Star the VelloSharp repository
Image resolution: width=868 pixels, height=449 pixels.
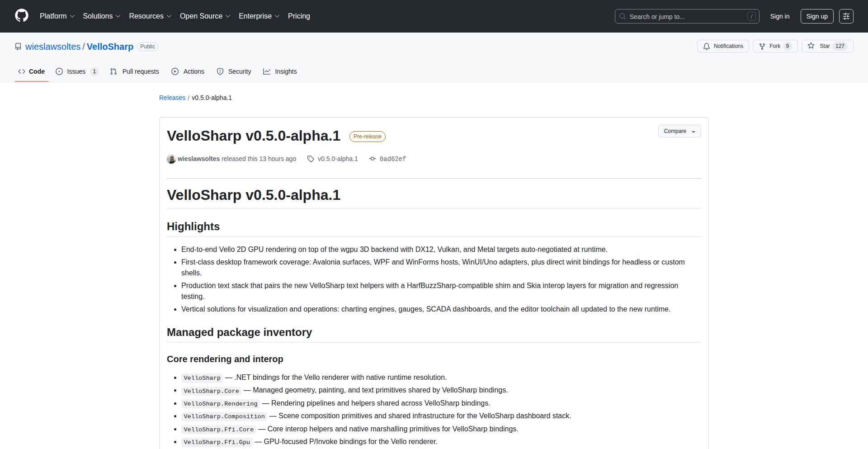pyautogui.click(x=820, y=46)
